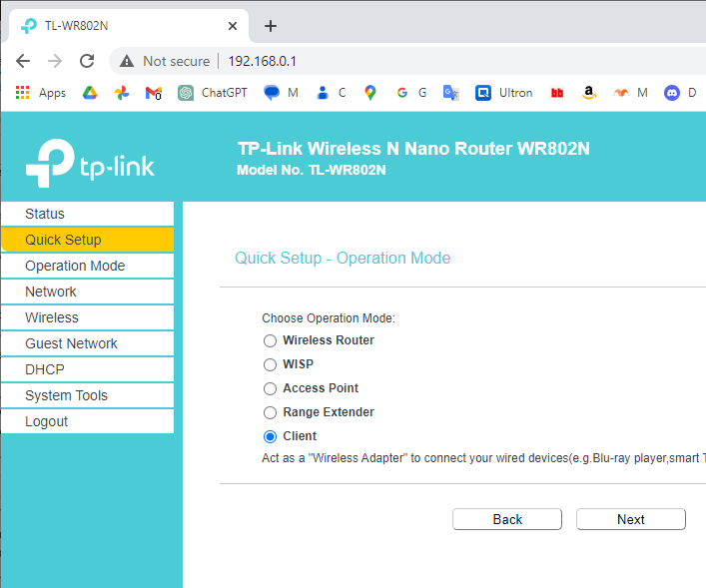Image resolution: width=706 pixels, height=588 pixels.
Task: Open the ChatGPT bookmark
Action: 212,93
